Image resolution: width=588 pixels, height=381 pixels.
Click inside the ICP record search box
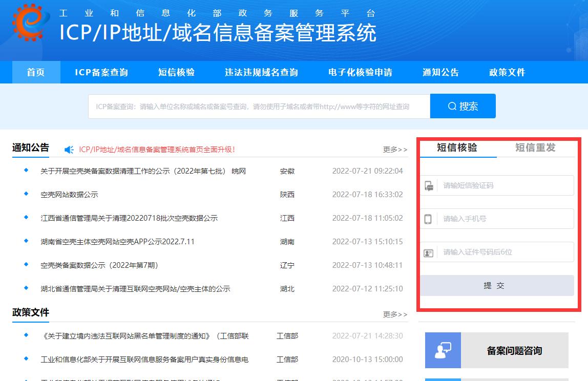click(256, 106)
